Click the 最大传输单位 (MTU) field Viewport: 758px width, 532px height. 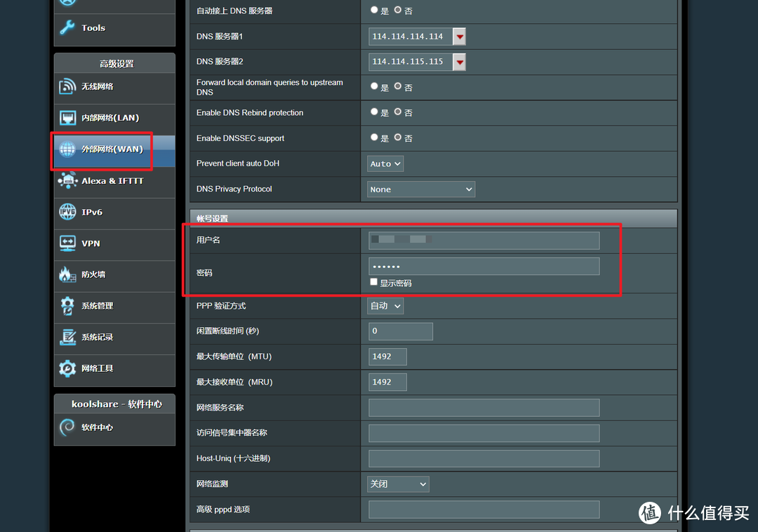[x=387, y=357]
